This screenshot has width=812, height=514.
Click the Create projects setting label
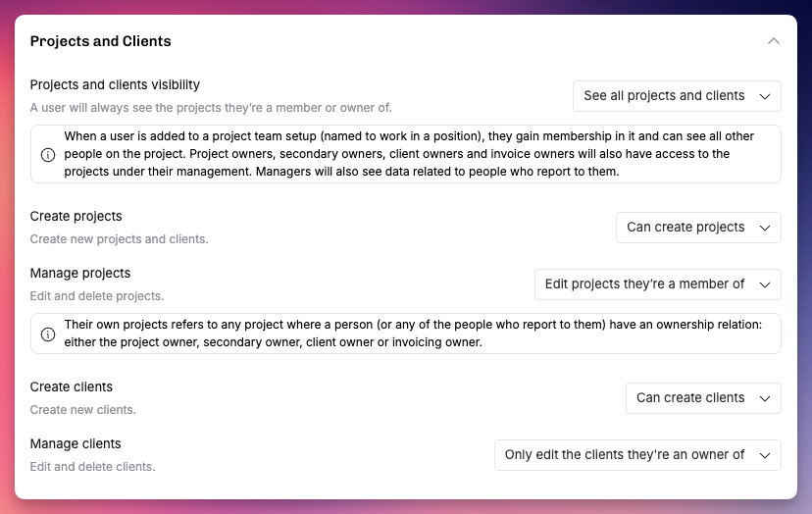click(x=76, y=216)
